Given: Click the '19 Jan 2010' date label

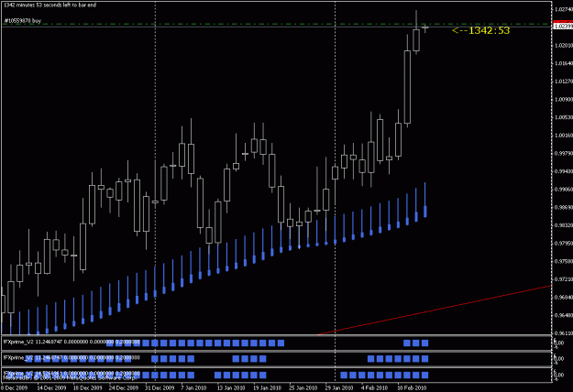Looking at the screenshot, I should coord(267,387).
